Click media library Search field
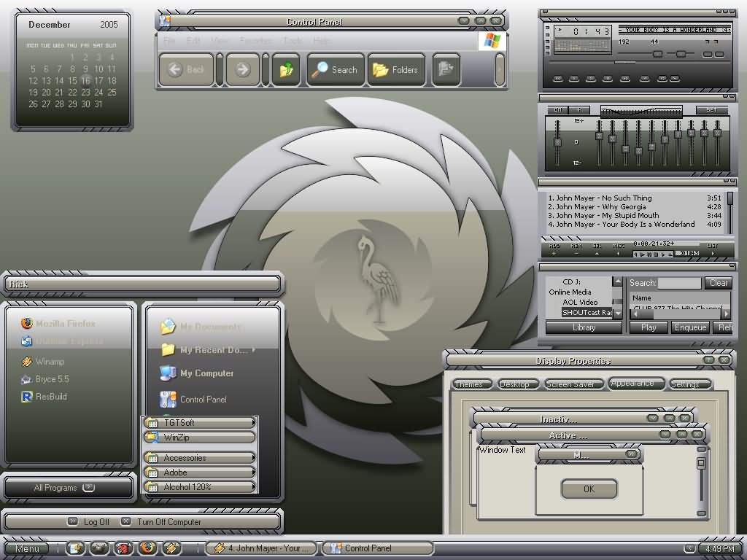The width and height of the screenshot is (747, 560). [679, 283]
